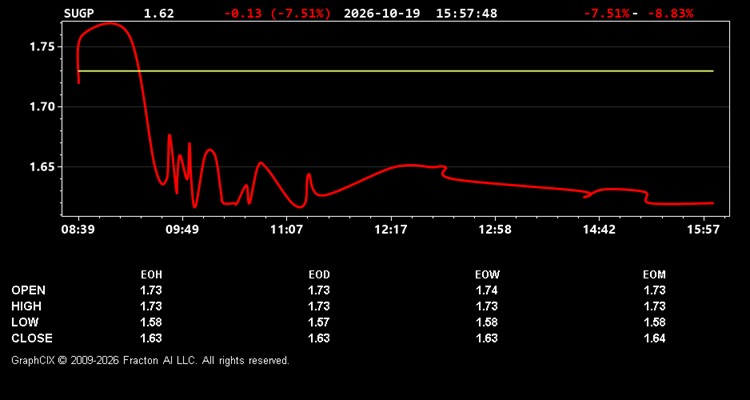Click the 12:58 time axis label

tap(495, 230)
